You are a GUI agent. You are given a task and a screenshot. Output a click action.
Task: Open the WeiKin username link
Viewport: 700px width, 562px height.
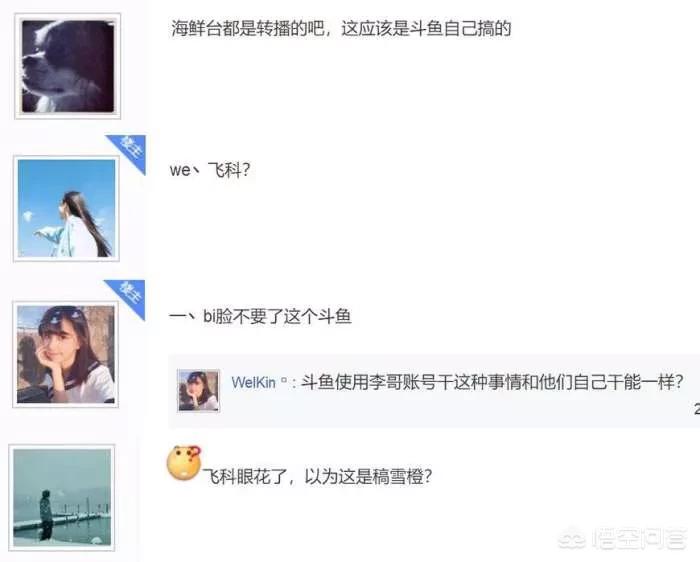click(253, 383)
